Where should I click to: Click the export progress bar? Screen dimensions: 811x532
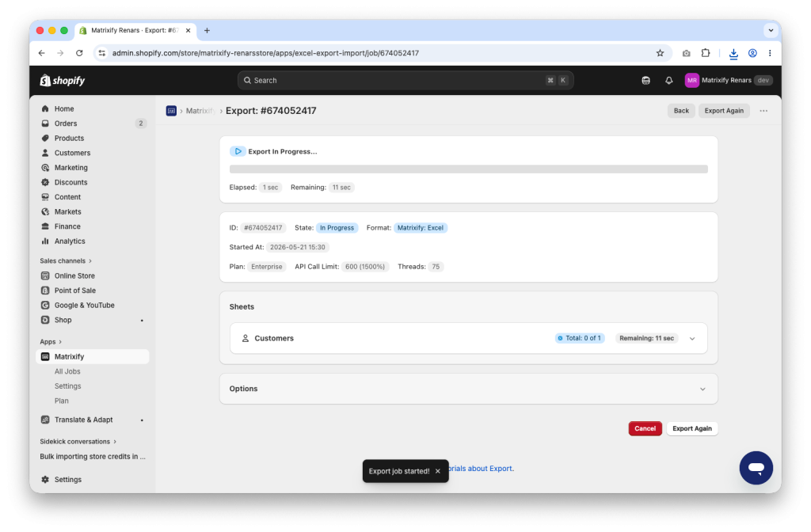468,169
